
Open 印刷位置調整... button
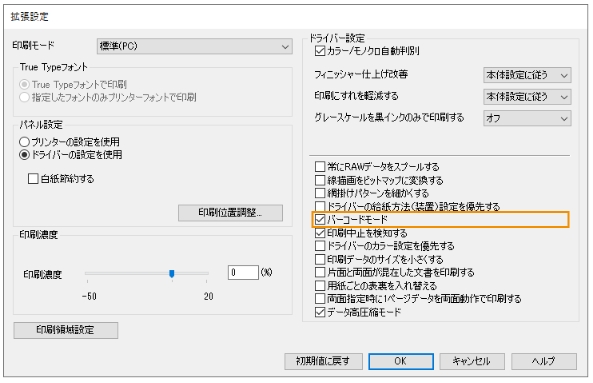(230, 212)
